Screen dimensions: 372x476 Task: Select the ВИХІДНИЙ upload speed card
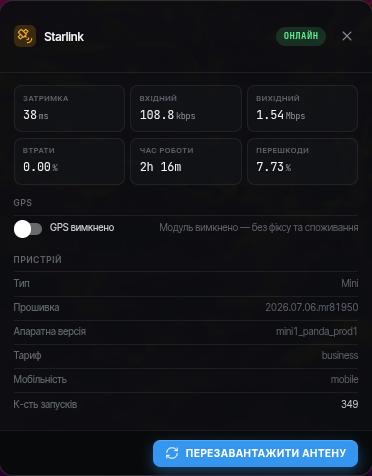pos(302,108)
